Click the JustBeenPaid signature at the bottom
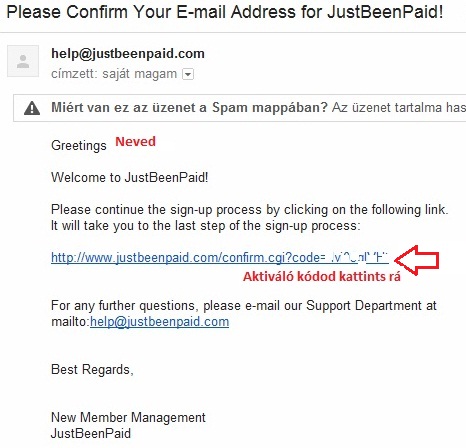The width and height of the screenshot is (466, 448). pyautogui.click(x=91, y=433)
